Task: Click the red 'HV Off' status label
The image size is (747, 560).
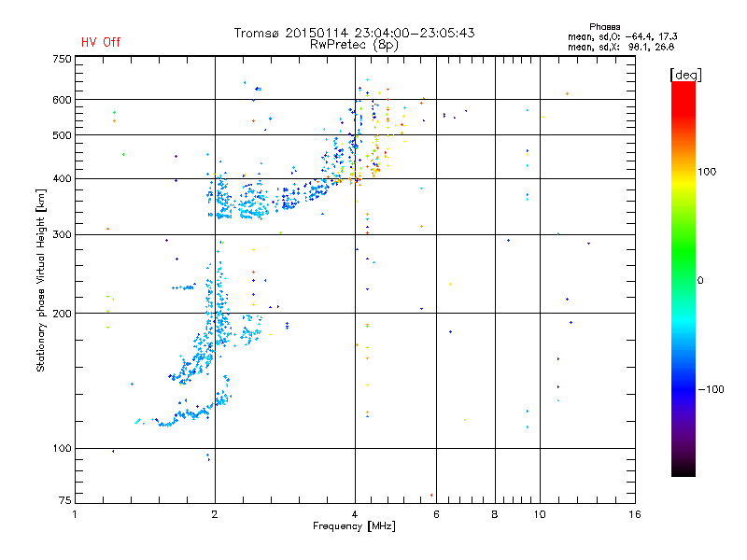Action: [101, 42]
